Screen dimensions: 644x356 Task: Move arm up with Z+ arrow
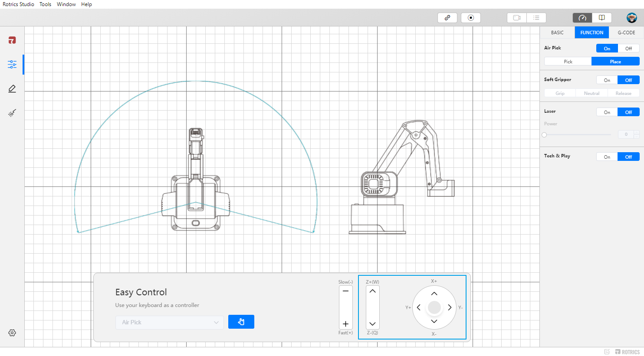[372, 291]
